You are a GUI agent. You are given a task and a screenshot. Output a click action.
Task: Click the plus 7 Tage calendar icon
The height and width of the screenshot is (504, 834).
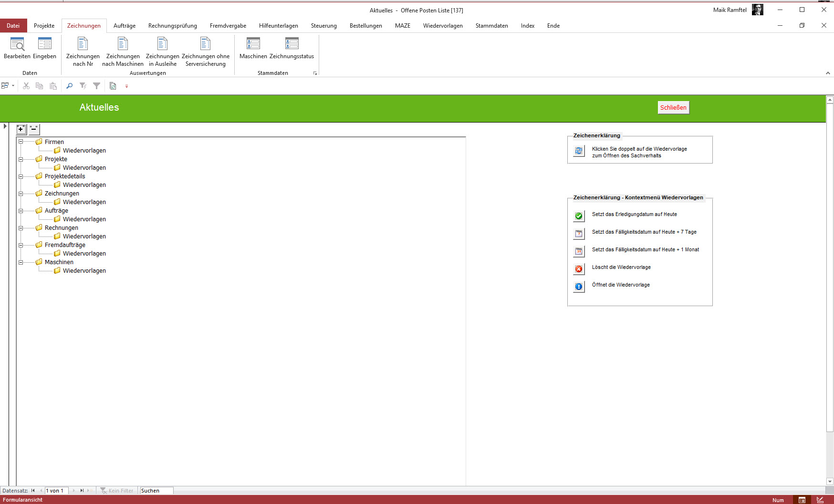[x=579, y=234]
